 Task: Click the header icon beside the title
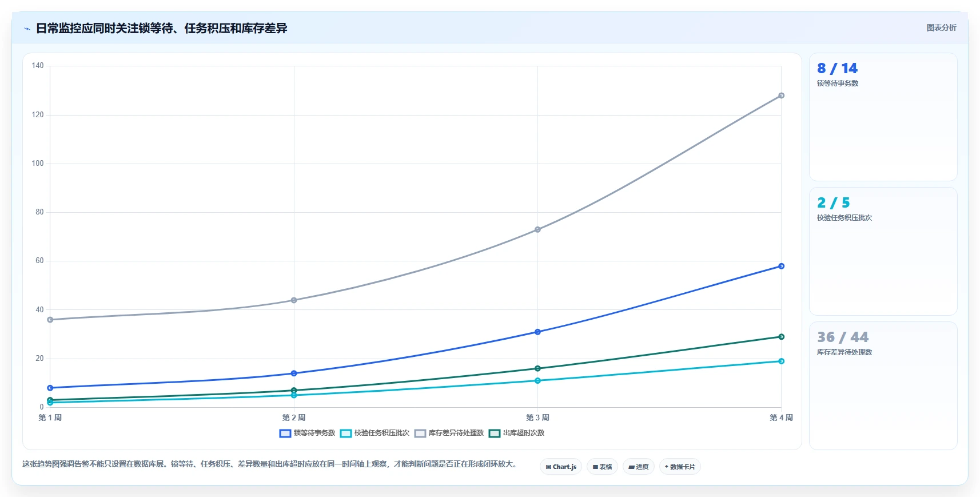click(27, 29)
